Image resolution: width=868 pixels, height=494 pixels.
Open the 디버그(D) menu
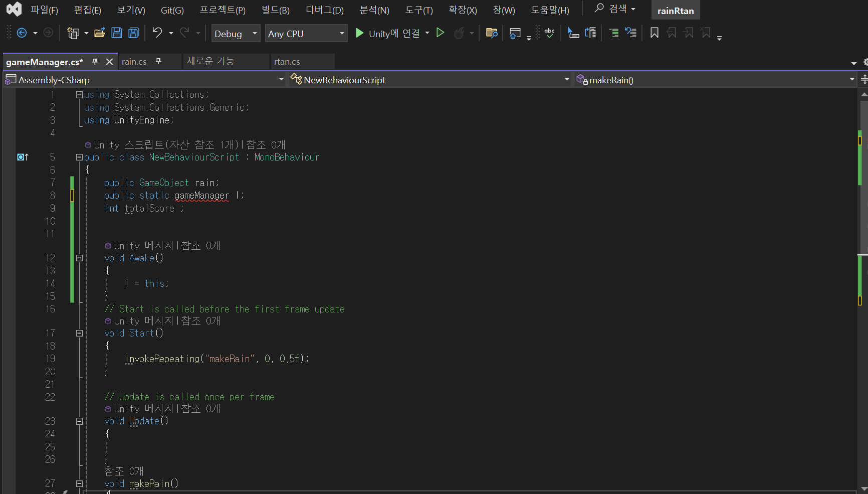click(325, 10)
